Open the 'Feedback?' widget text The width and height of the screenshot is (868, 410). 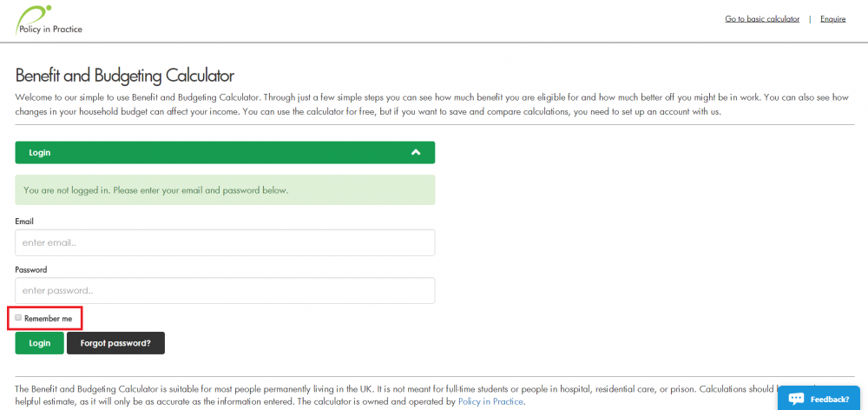point(829,400)
